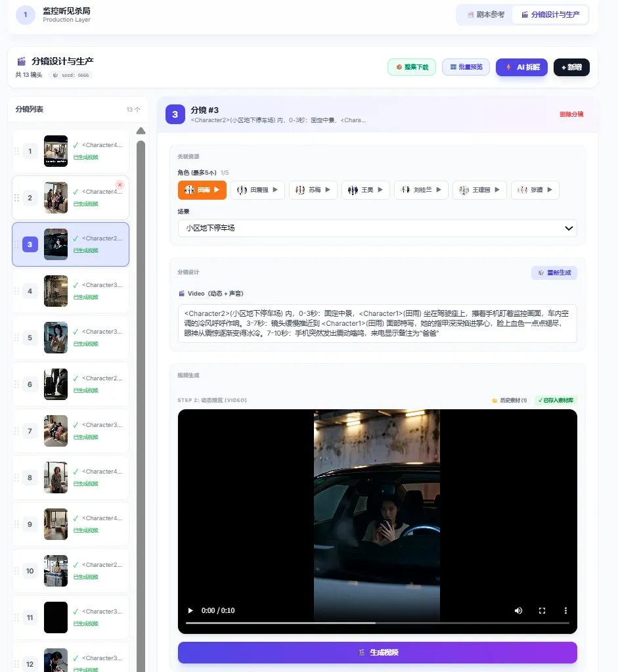The width and height of the screenshot is (618, 672).
Task: Switch to the 分镜设计与生产 tab
Action: pyautogui.click(x=550, y=14)
